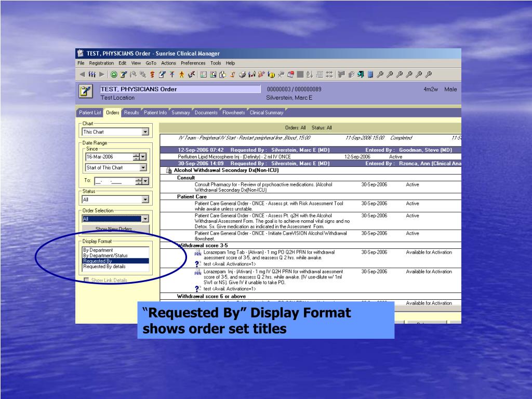The image size is (532, 399).
Task: Click the grey forward arrow in the toolbar
Action: point(102,74)
